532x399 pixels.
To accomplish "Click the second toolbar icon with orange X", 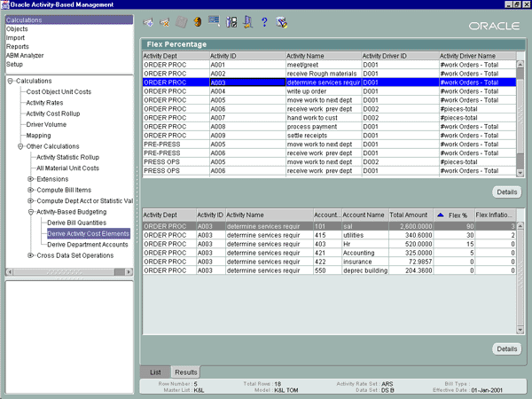I will (x=164, y=21).
